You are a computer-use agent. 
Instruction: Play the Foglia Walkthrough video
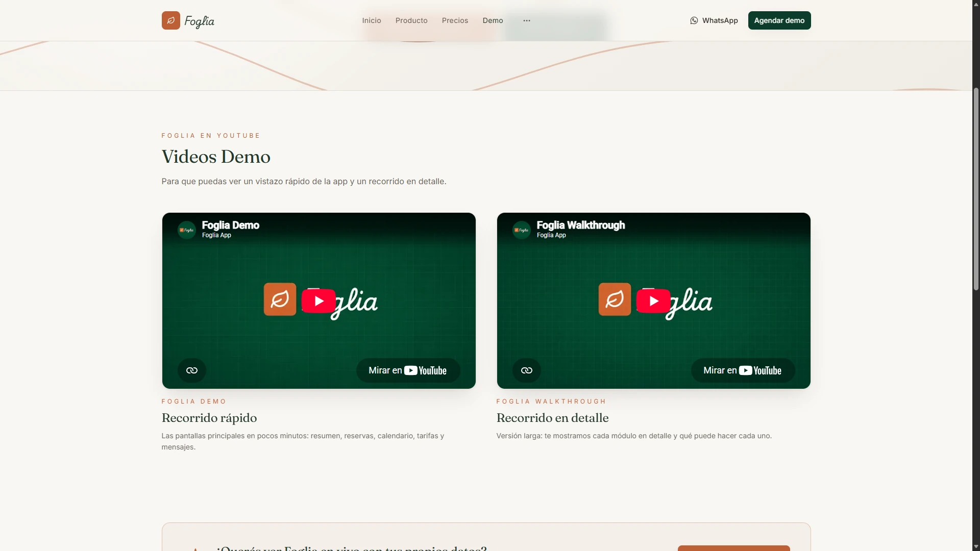point(653,301)
